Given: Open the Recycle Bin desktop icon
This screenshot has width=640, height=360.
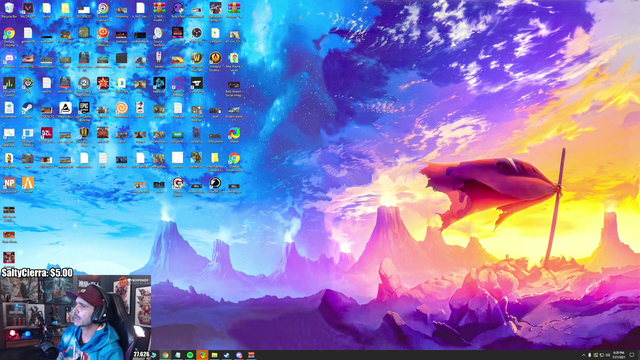Looking at the screenshot, I should coord(9,8).
